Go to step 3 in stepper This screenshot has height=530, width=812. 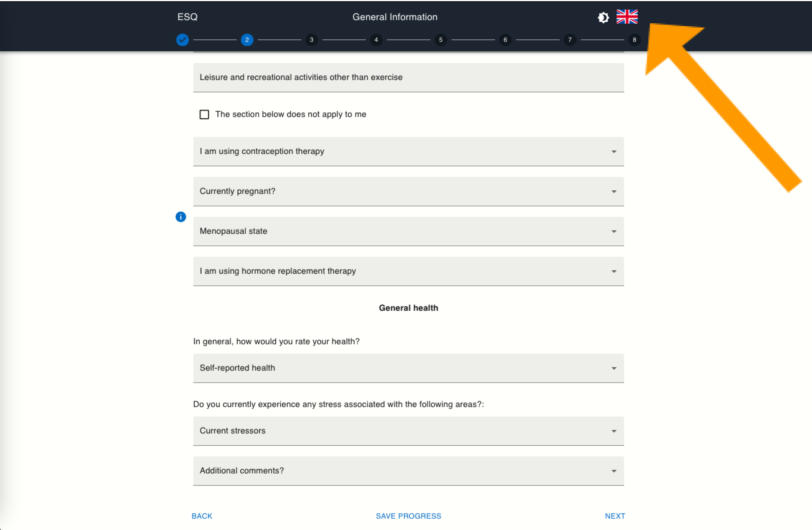click(311, 40)
